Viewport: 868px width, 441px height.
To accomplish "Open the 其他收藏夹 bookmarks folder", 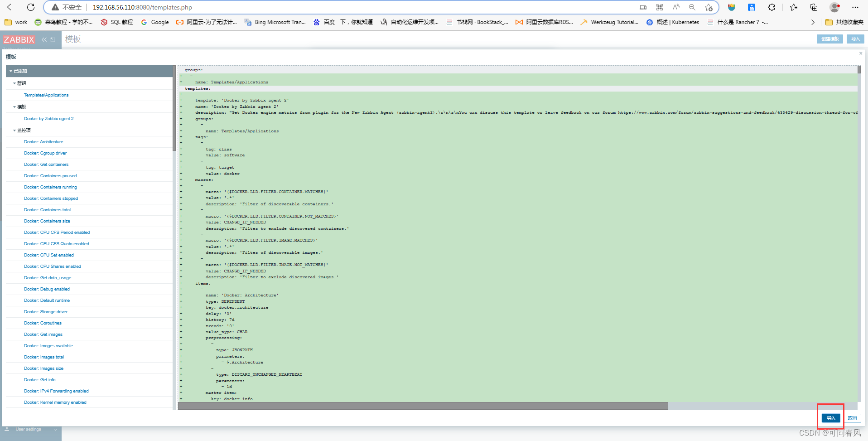I will coord(844,22).
